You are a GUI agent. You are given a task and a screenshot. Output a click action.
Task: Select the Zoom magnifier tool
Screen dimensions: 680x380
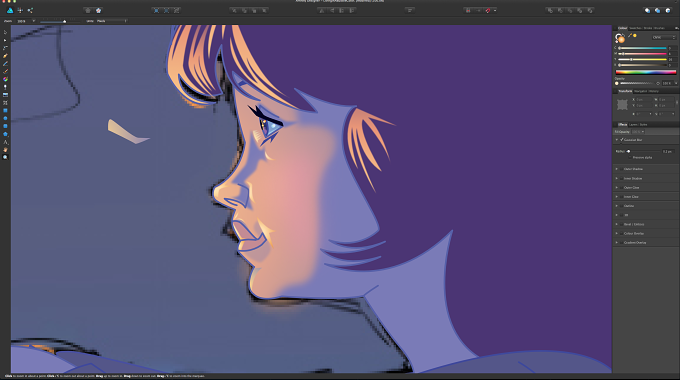pyautogui.click(x=5, y=157)
